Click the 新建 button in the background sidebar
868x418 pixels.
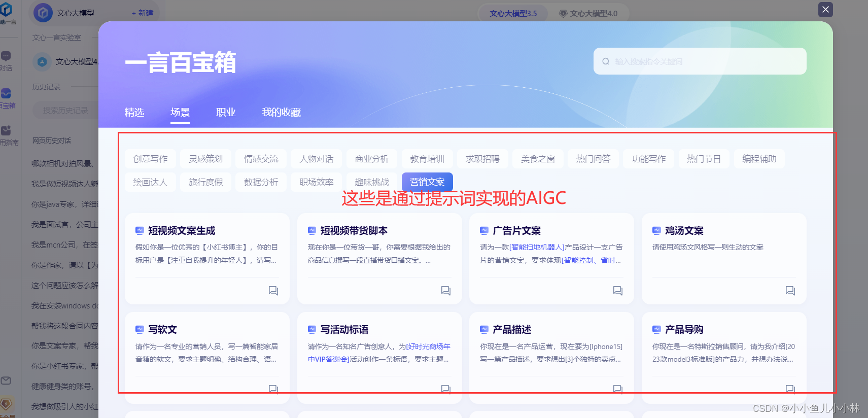(x=143, y=13)
